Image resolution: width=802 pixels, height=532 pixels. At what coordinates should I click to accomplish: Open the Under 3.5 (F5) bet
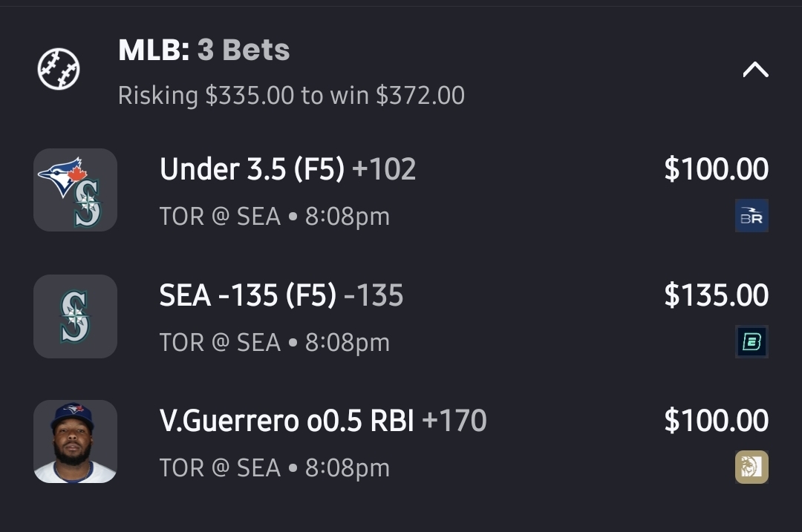click(252, 170)
